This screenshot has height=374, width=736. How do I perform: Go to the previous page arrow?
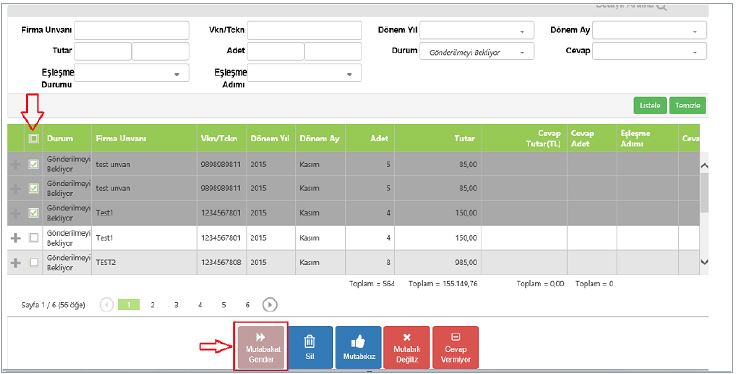(x=107, y=305)
